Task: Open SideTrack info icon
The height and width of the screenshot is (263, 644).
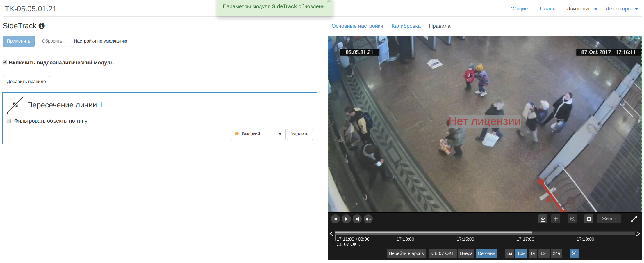Action: coord(42,26)
